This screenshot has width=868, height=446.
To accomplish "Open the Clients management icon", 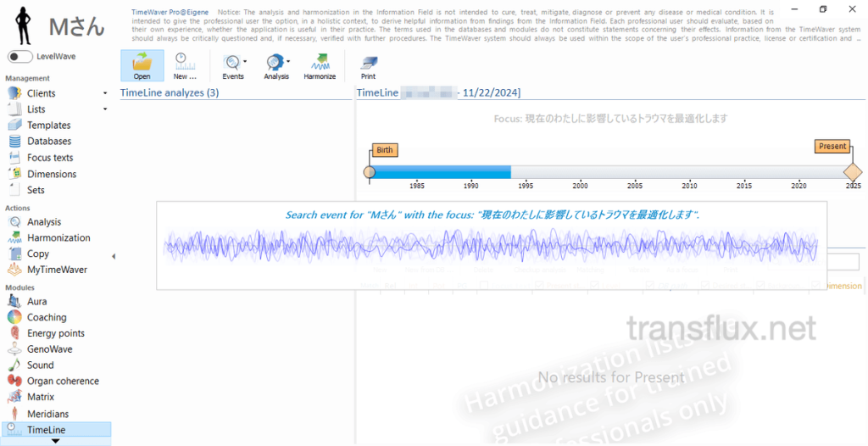I will (x=14, y=93).
